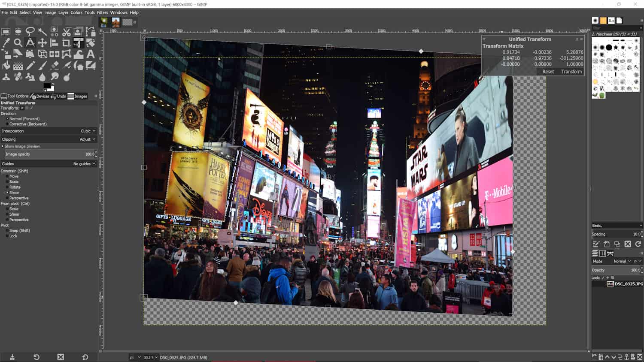
Task: Switch to the Undo tab
Action: click(x=58, y=96)
